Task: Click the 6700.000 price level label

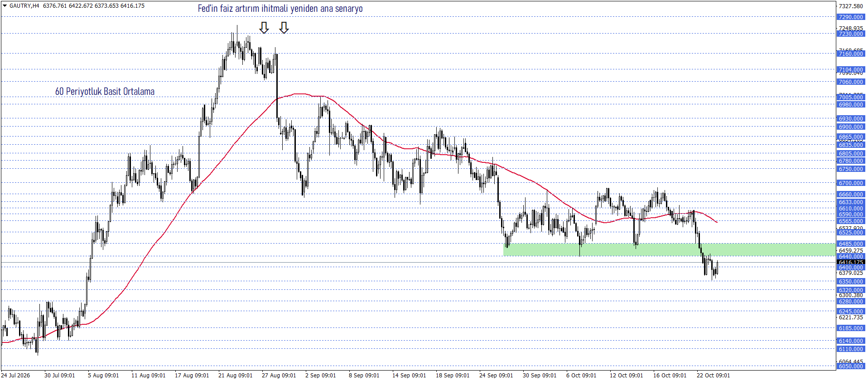Action: pos(851,183)
